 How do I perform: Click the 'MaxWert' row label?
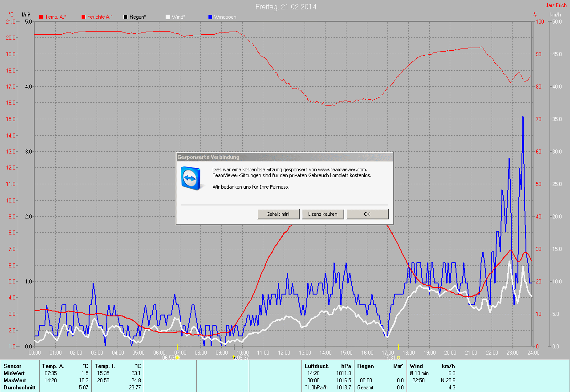[x=15, y=380]
